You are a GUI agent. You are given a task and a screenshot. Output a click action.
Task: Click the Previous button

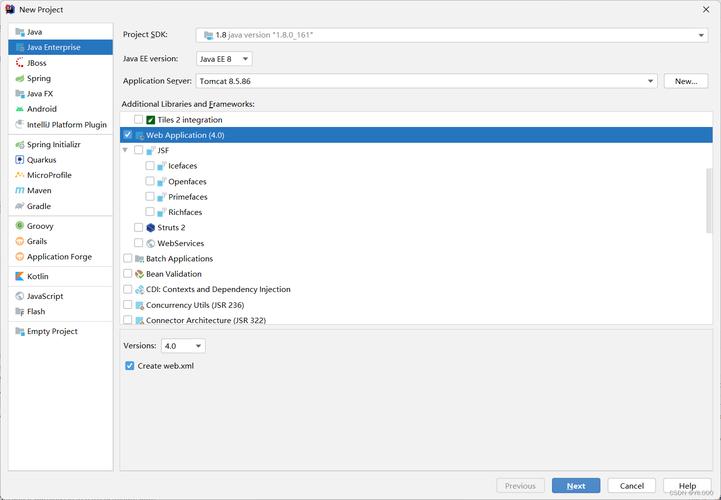[520, 486]
